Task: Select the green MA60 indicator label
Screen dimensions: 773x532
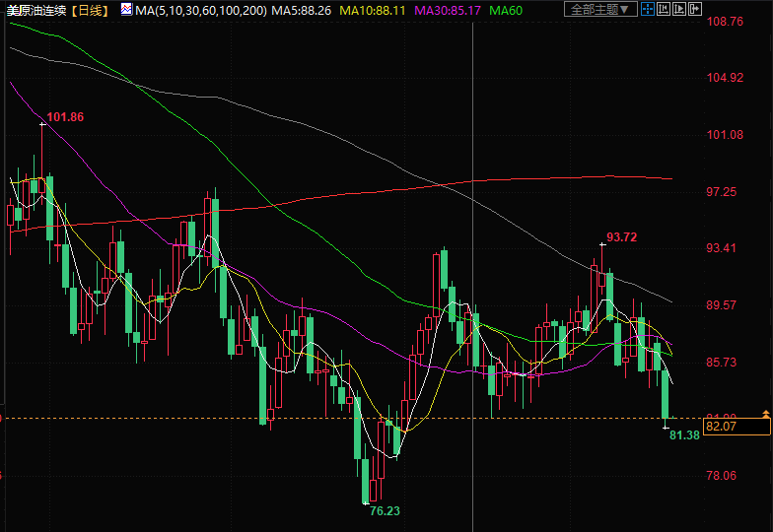Action: click(x=506, y=10)
